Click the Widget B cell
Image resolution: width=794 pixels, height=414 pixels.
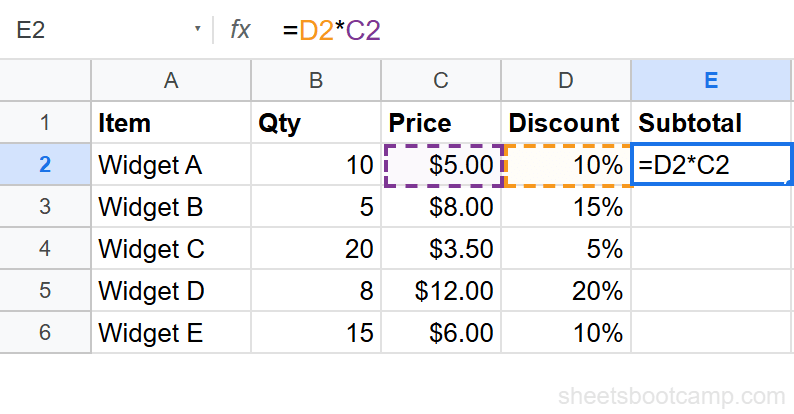tap(171, 206)
